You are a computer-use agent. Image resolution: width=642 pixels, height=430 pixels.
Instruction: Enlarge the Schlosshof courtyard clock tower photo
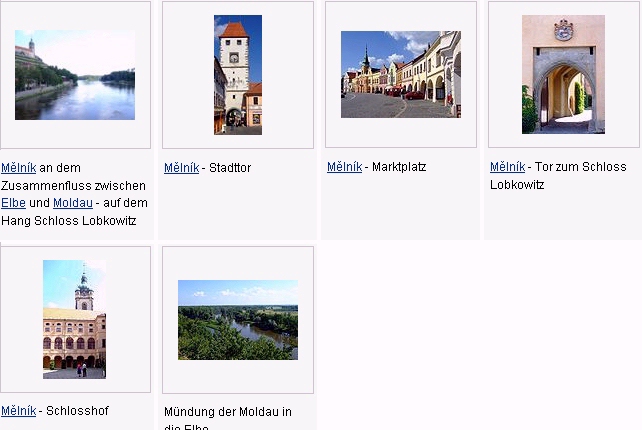75,319
